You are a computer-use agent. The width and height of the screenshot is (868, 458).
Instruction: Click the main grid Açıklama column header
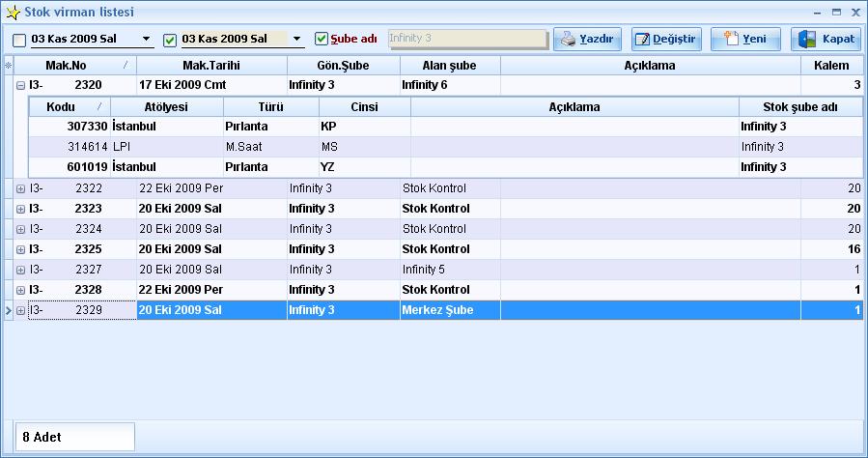point(650,66)
